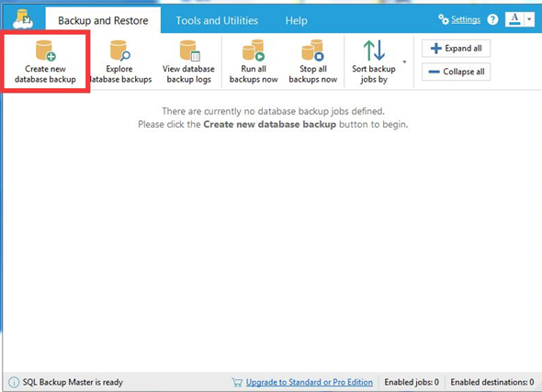Click Sort backup jobs by icon
The height and width of the screenshot is (392, 542).
[374, 50]
